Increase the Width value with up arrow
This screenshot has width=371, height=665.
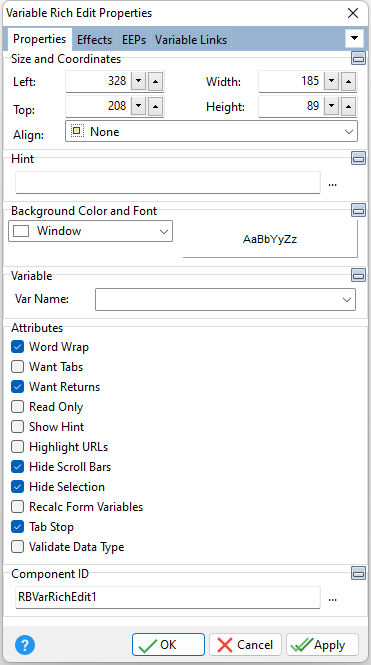[348, 81]
